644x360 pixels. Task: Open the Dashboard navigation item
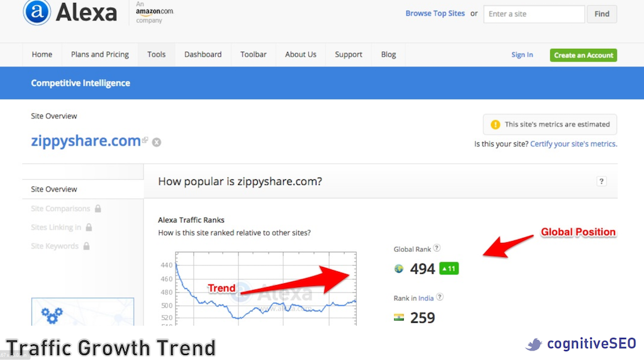[203, 55]
